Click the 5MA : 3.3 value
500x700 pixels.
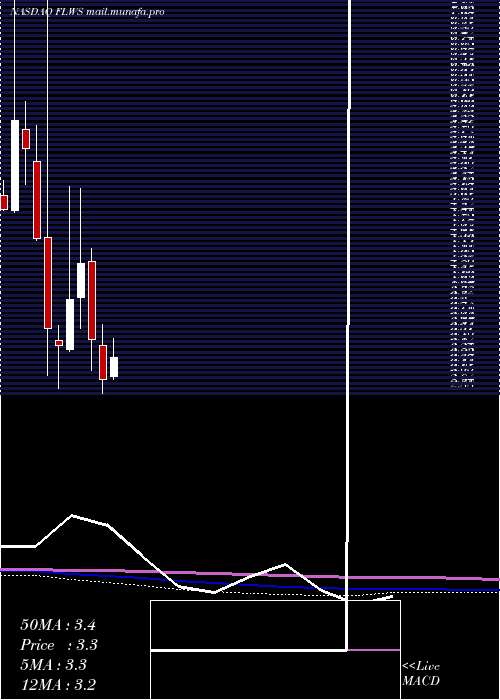54,665
